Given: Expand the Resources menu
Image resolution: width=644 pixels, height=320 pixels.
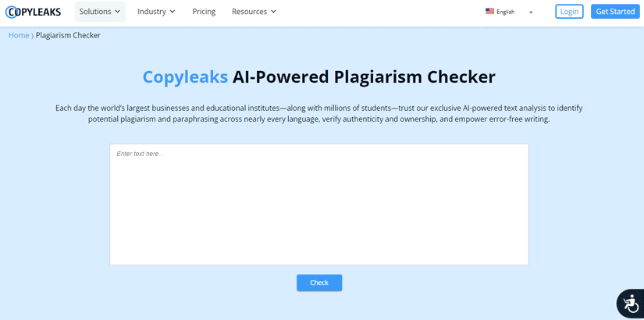Looking at the screenshot, I should [x=254, y=12].
